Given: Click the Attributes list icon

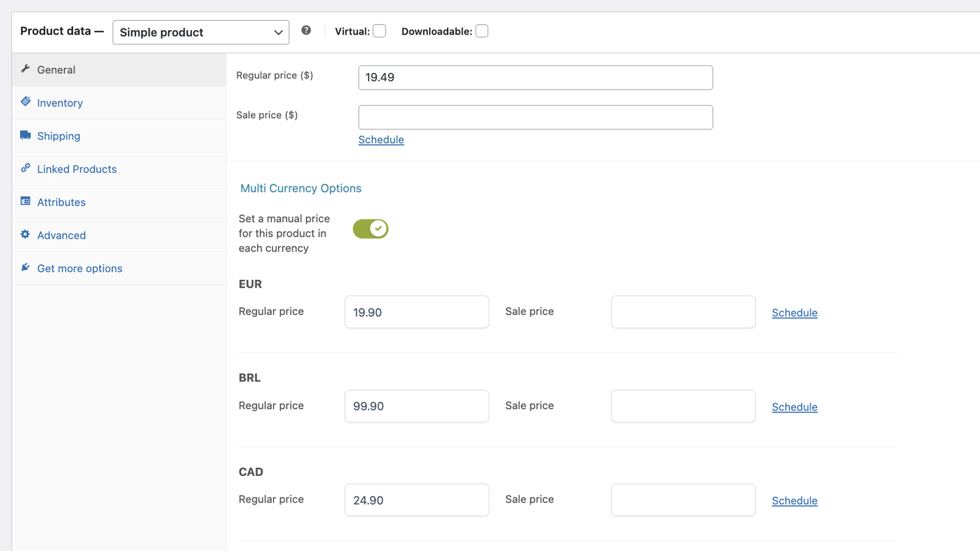Looking at the screenshot, I should point(25,201).
